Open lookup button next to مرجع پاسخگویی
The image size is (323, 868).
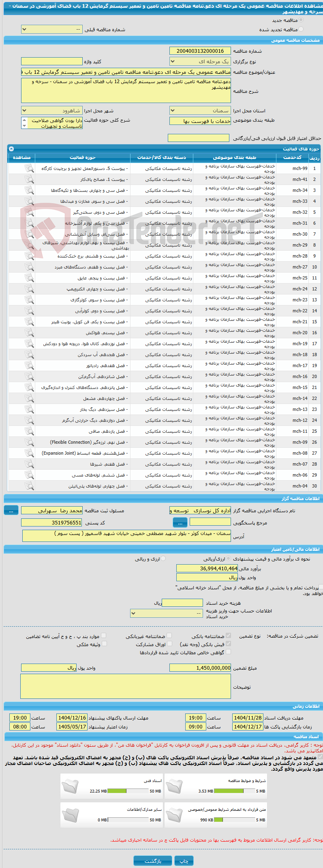coord(180,523)
